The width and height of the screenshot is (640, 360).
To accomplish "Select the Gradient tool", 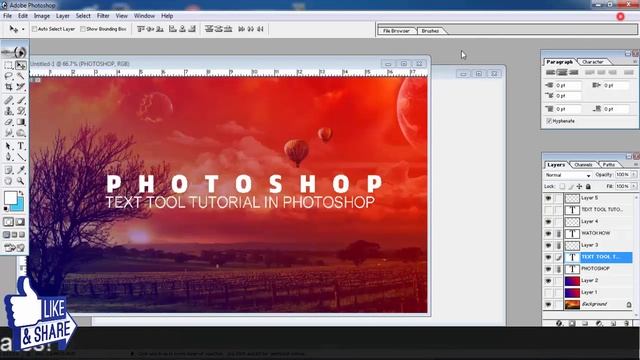I will click(20, 122).
